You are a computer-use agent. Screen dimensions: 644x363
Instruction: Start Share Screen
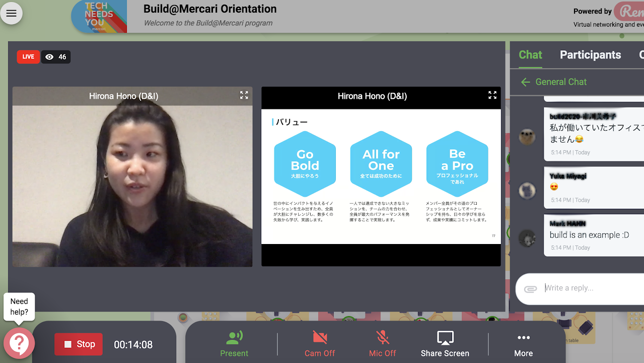(445, 344)
